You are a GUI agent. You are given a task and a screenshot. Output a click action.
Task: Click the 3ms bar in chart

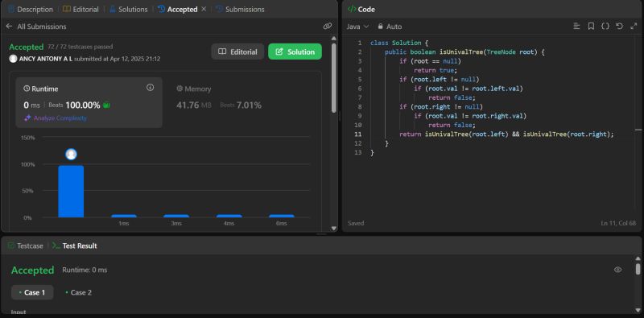coord(176,216)
